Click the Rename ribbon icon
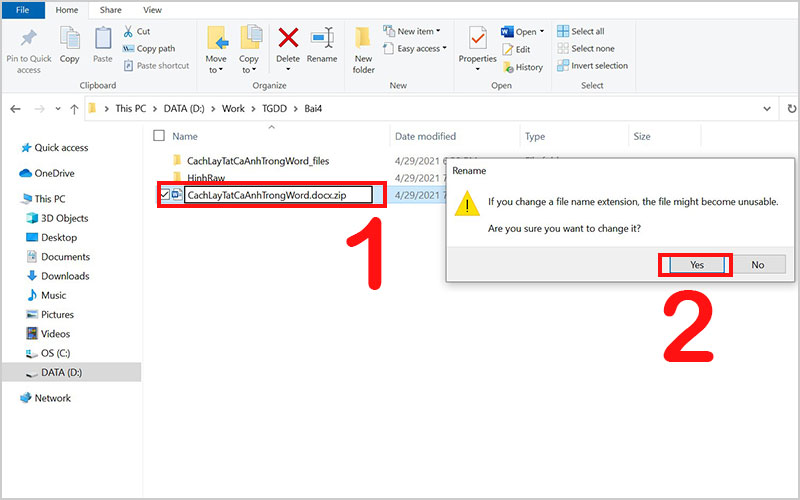This screenshot has width=800, height=500. (x=322, y=38)
